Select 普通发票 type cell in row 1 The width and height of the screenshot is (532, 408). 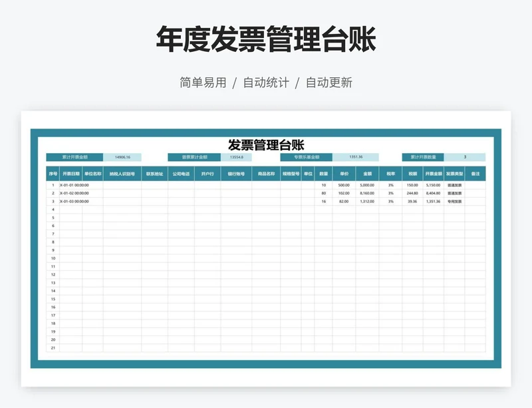tap(454, 185)
